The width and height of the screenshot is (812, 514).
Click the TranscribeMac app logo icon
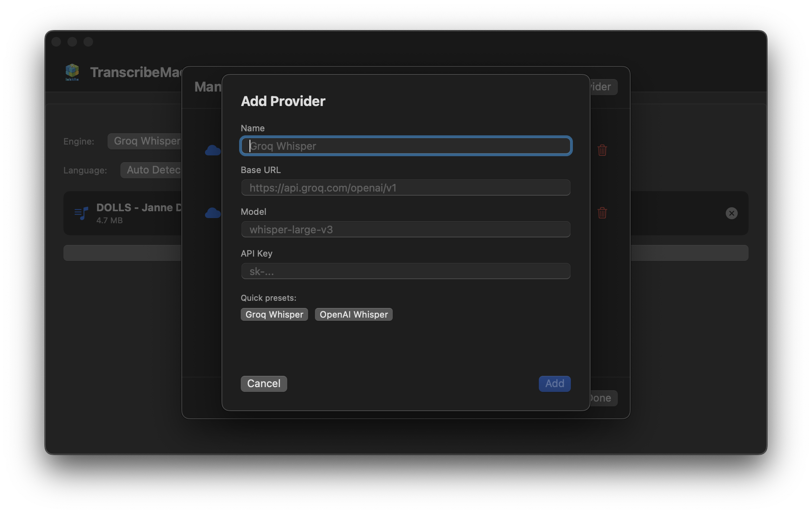[x=72, y=72]
